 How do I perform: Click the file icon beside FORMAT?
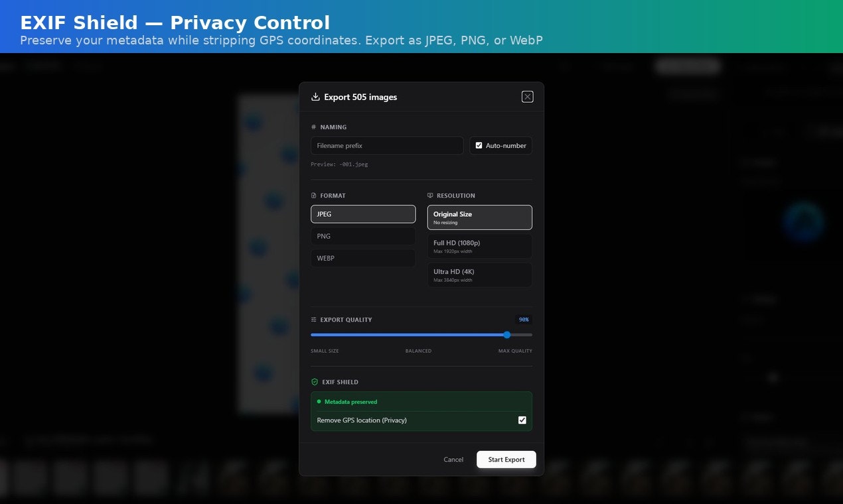tap(314, 196)
